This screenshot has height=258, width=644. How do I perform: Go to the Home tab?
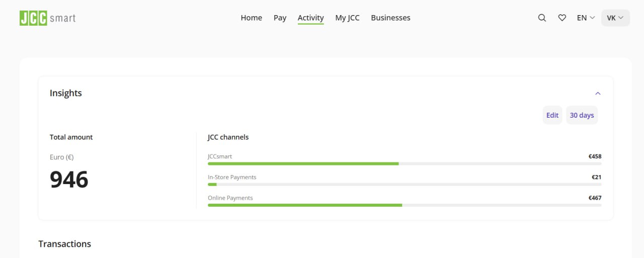click(251, 18)
